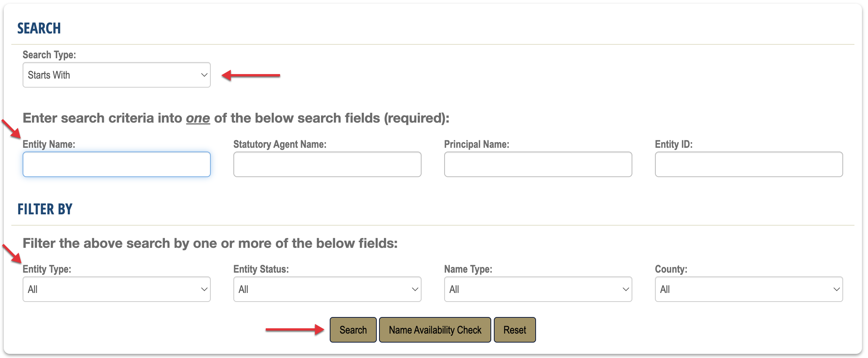
Task: Click the "Entity Name:" label text
Action: 49,144
